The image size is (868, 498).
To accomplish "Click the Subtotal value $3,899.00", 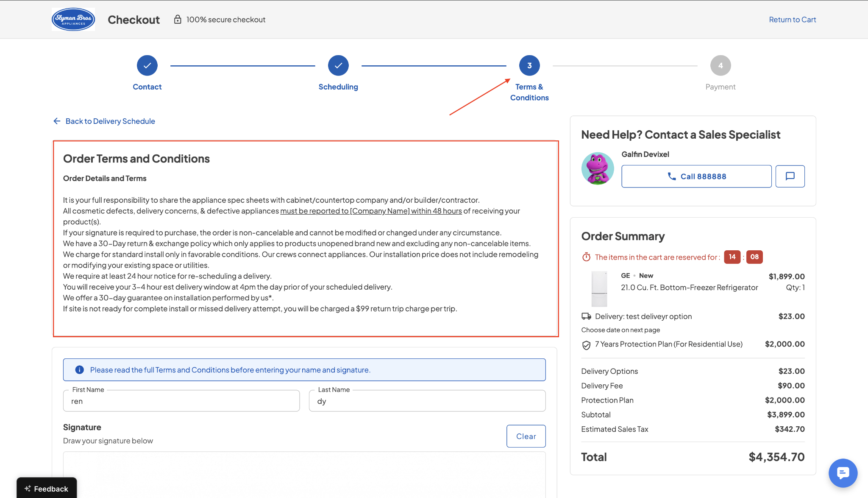I will [786, 414].
